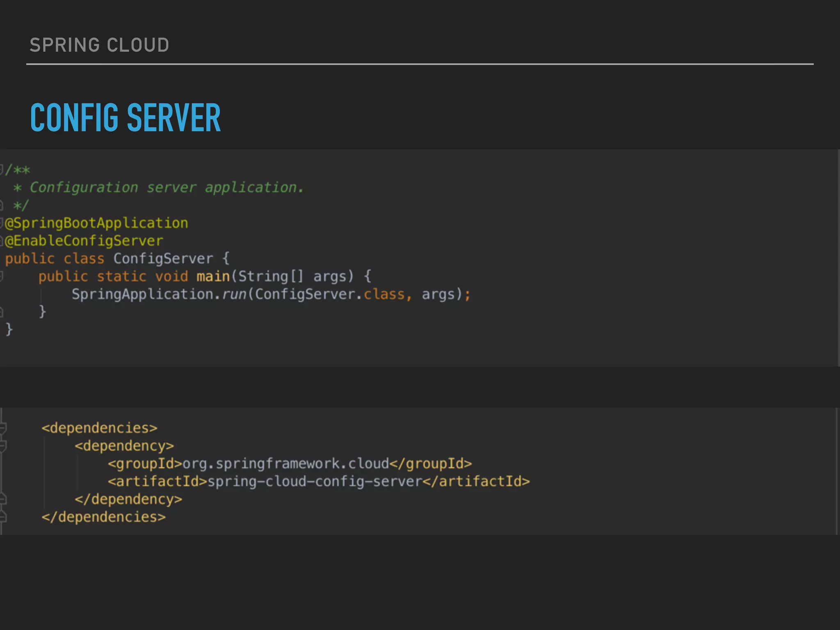Click the 'static' keyword
Screen dimensions: 840x630
pyautogui.click(x=121, y=276)
